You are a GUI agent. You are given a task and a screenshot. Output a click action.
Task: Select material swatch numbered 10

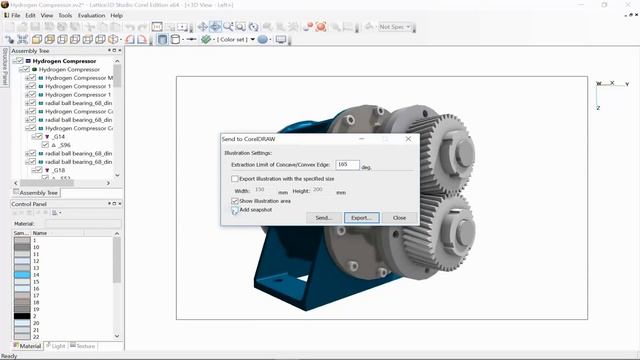point(22,247)
